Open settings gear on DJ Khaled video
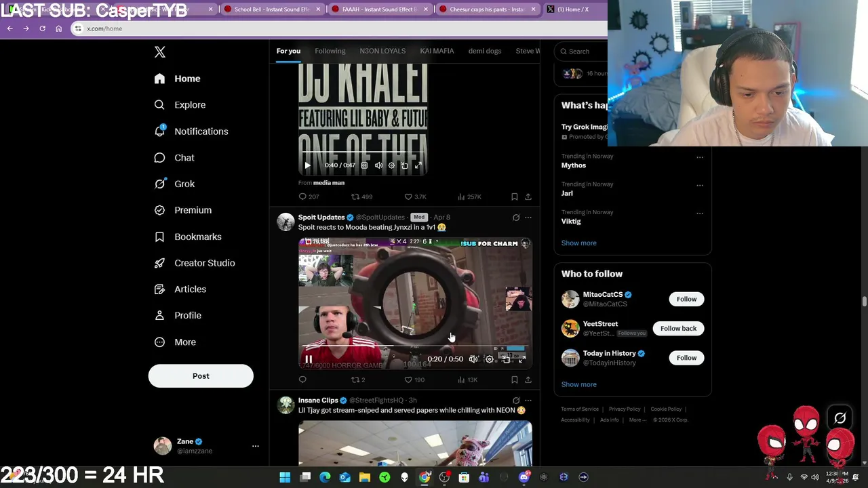 pos(391,165)
